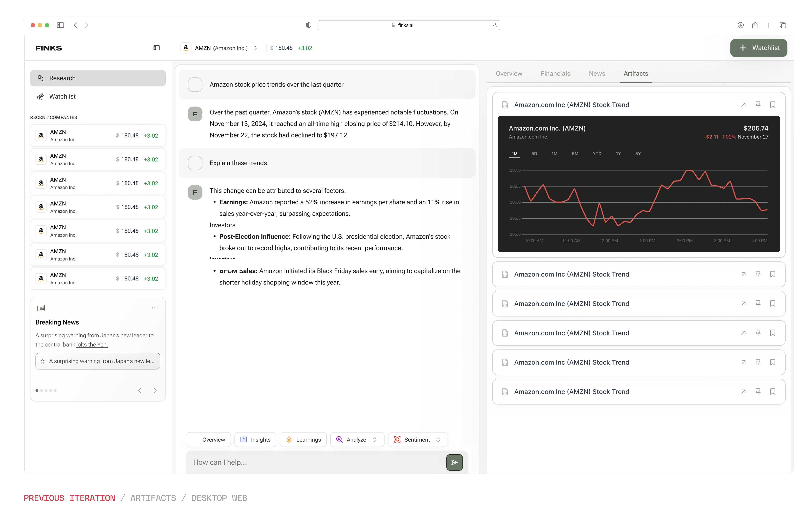Select the 1M chart range
The height and width of the screenshot is (518, 812).
tap(554, 153)
